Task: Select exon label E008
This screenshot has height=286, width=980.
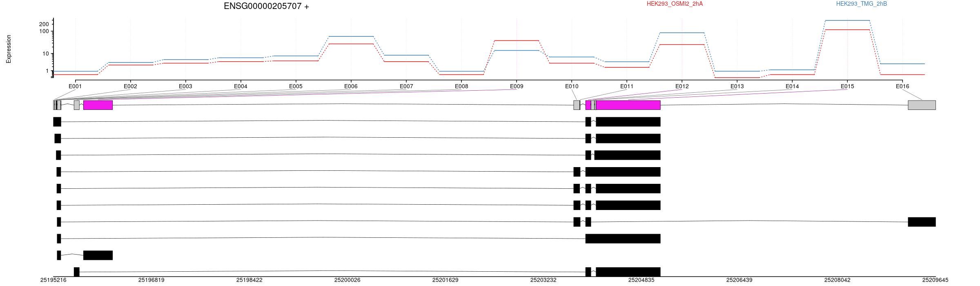Action: coord(461,86)
